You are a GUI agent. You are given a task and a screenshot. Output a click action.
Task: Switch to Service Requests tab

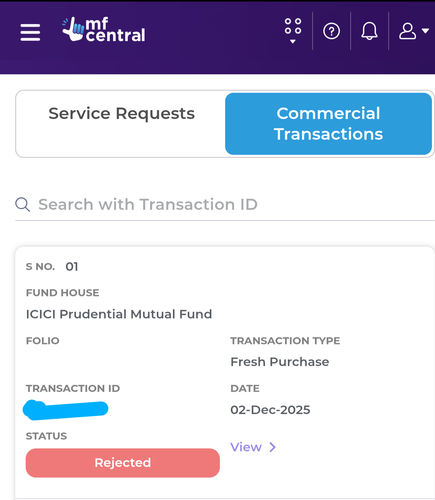click(x=121, y=113)
